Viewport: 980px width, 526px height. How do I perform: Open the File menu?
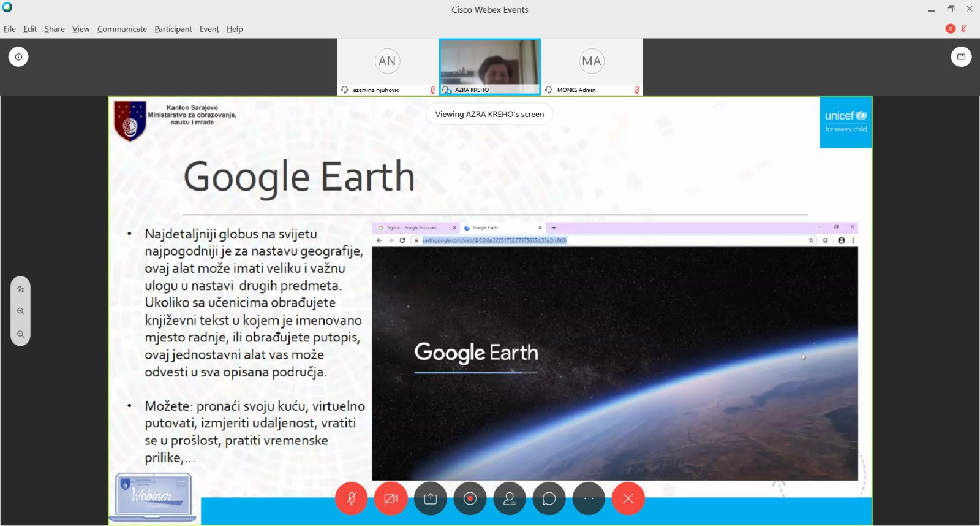point(10,29)
